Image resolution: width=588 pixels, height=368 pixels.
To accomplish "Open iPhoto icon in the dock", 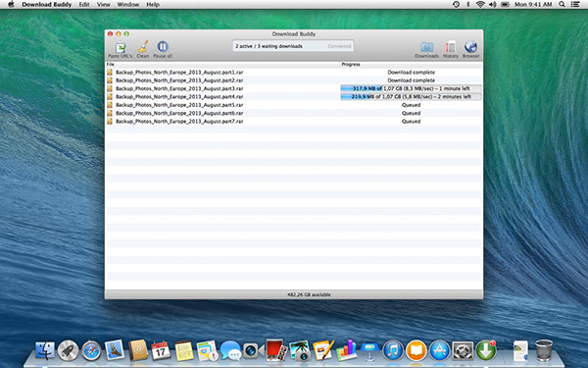I will 300,350.
